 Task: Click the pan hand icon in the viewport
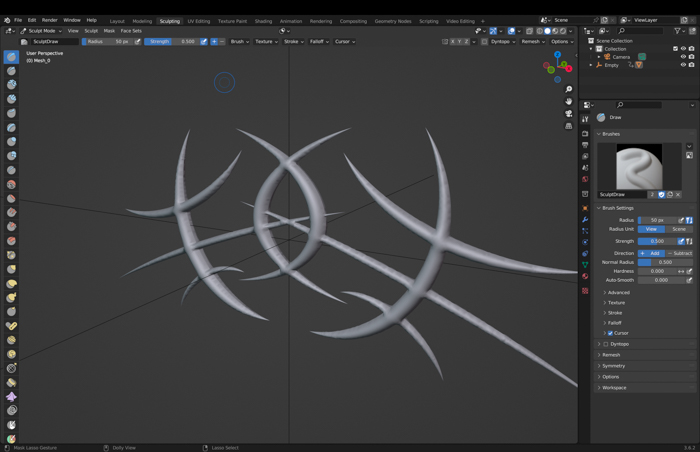tap(568, 102)
